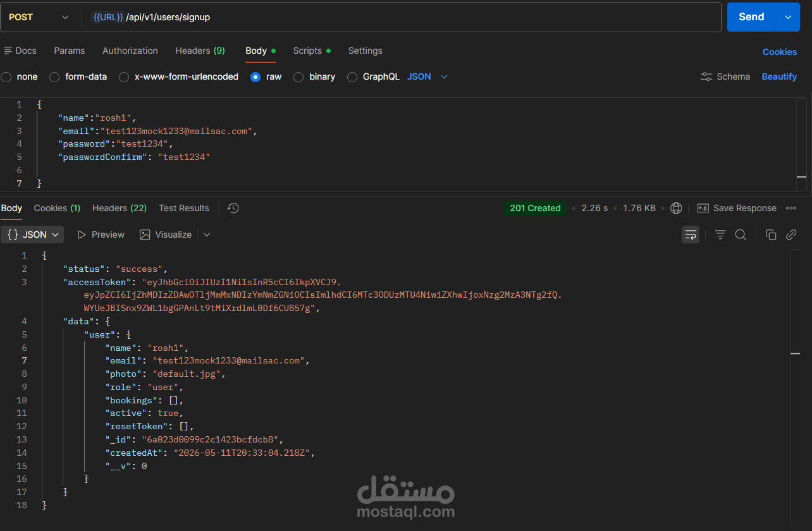The image size is (812, 531).
Task: Click the Save Response button
Action: click(x=737, y=208)
